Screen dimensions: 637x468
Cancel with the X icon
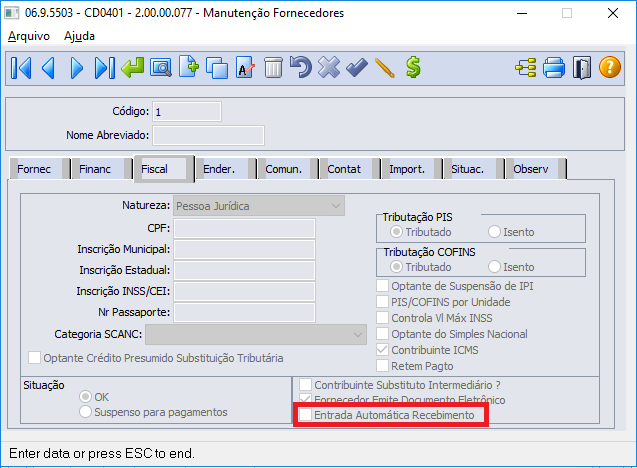click(329, 67)
